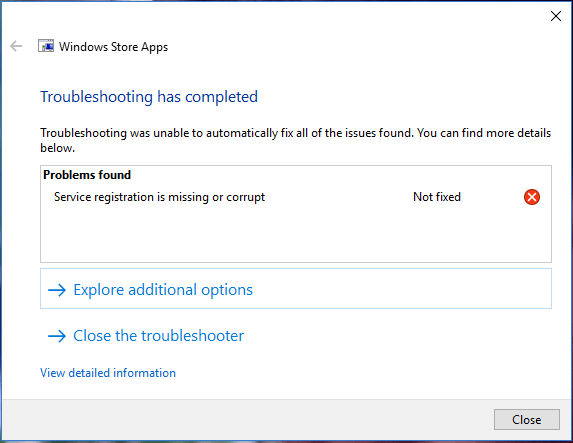573x443 pixels.
Task: Open Explore additional options
Action: click(x=163, y=290)
